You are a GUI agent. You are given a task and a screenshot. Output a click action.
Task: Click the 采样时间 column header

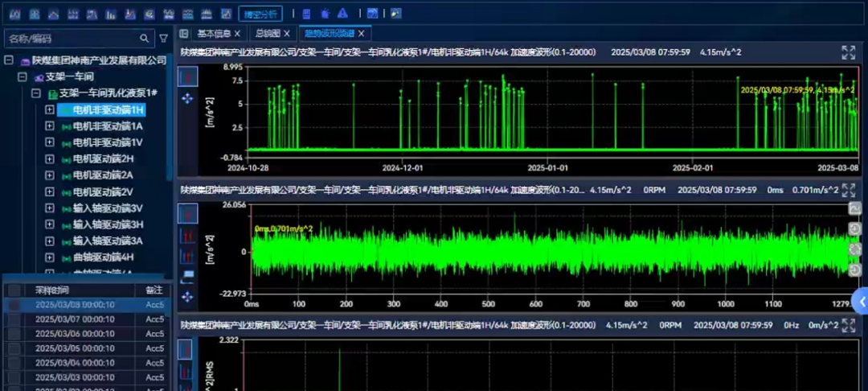pos(52,290)
